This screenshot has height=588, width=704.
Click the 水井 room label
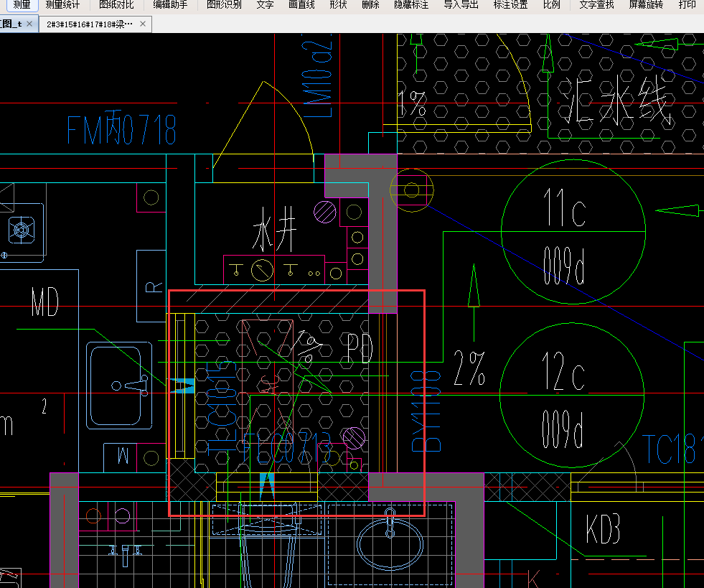click(x=274, y=229)
